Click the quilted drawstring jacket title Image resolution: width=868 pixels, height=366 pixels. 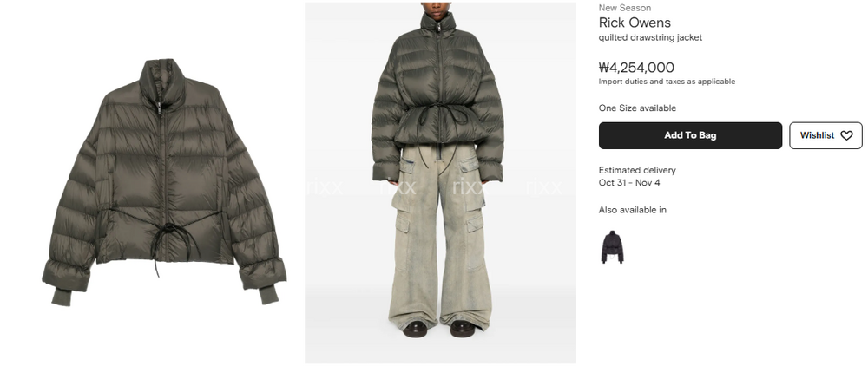point(650,37)
